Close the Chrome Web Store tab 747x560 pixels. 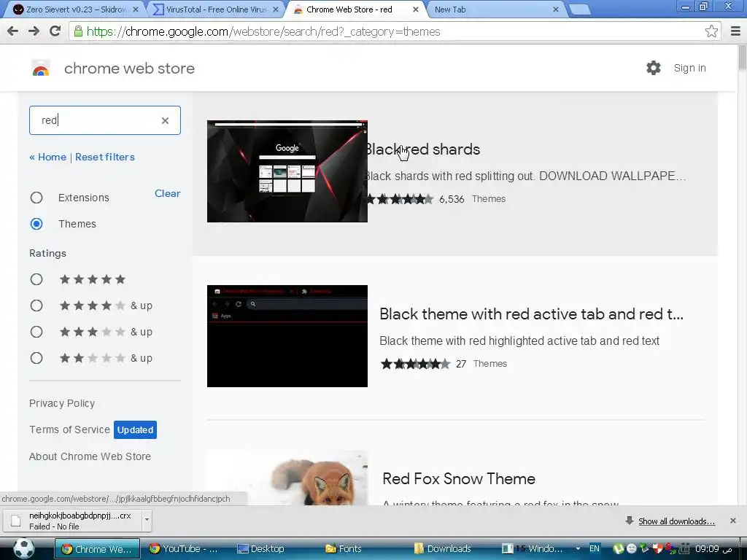click(x=415, y=9)
